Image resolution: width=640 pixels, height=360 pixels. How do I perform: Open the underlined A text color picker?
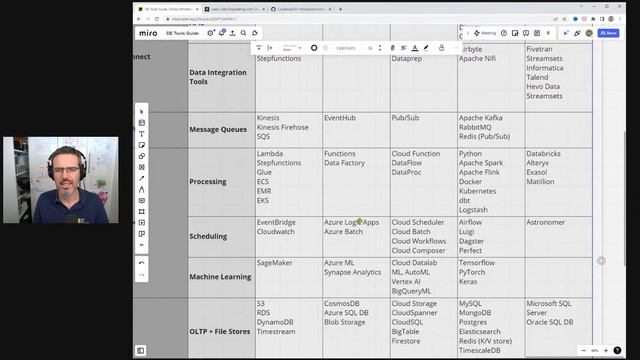click(415, 48)
